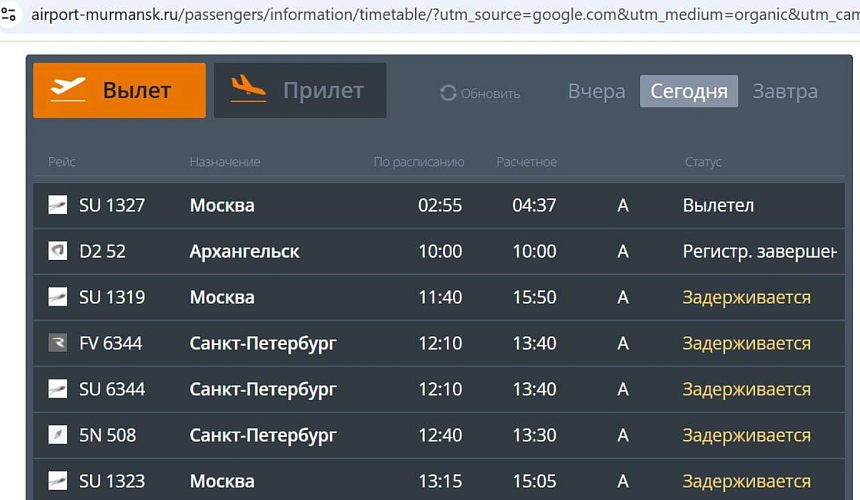Click the airline logo next to D2 52

point(58,251)
